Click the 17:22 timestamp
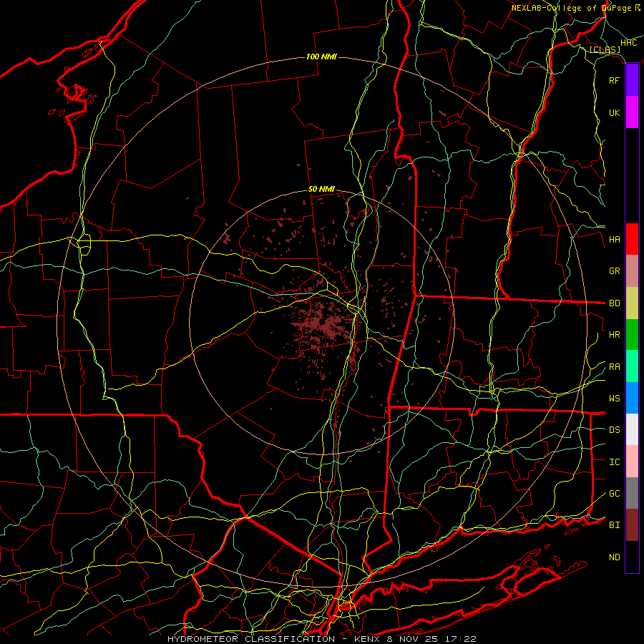Viewport: 644px width, 644px height. click(x=462, y=639)
